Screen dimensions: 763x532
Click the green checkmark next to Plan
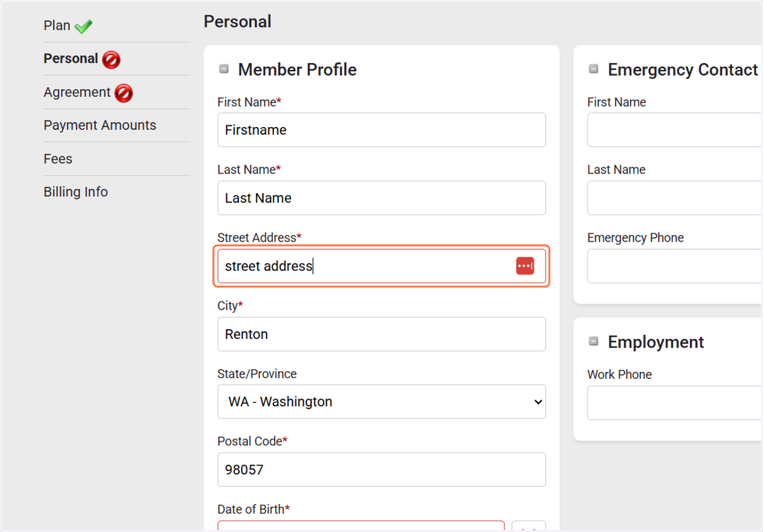[83, 27]
